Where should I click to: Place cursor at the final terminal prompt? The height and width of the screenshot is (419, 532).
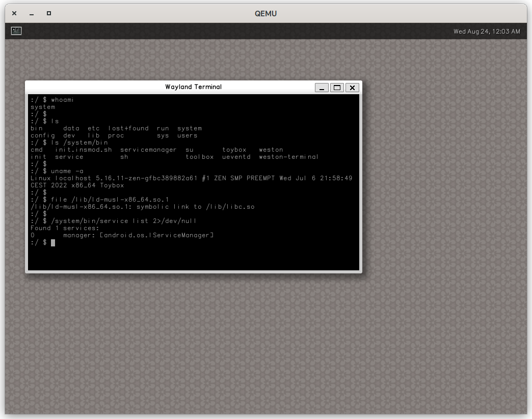[53, 243]
